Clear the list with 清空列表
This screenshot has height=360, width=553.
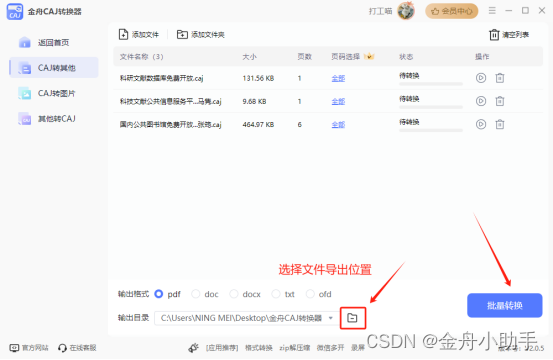[509, 35]
